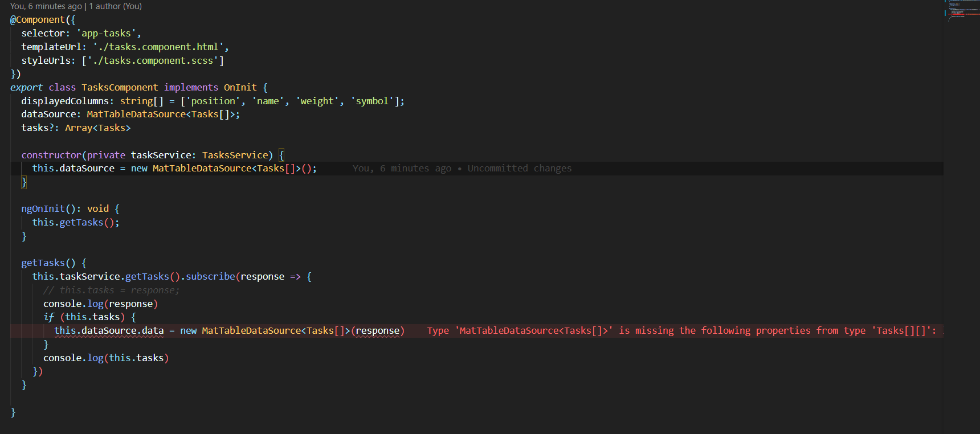This screenshot has width=980, height=434.
Task: Click the 'symbol' string in displayedColumns
Action: coord(372,101)
